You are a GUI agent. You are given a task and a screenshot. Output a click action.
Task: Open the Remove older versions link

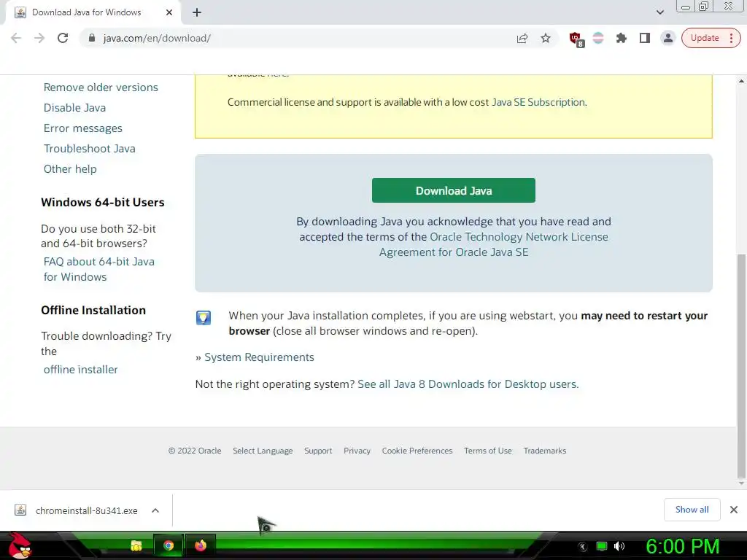pos(101,87)
